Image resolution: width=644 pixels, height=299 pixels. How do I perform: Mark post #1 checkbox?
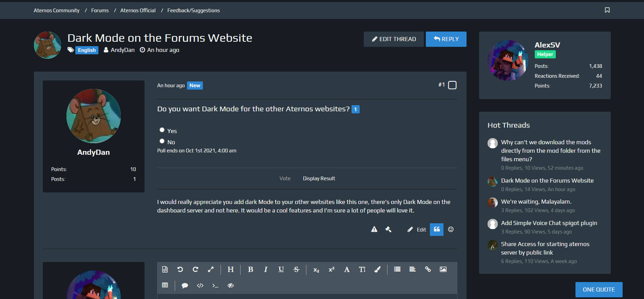point(452,85)
